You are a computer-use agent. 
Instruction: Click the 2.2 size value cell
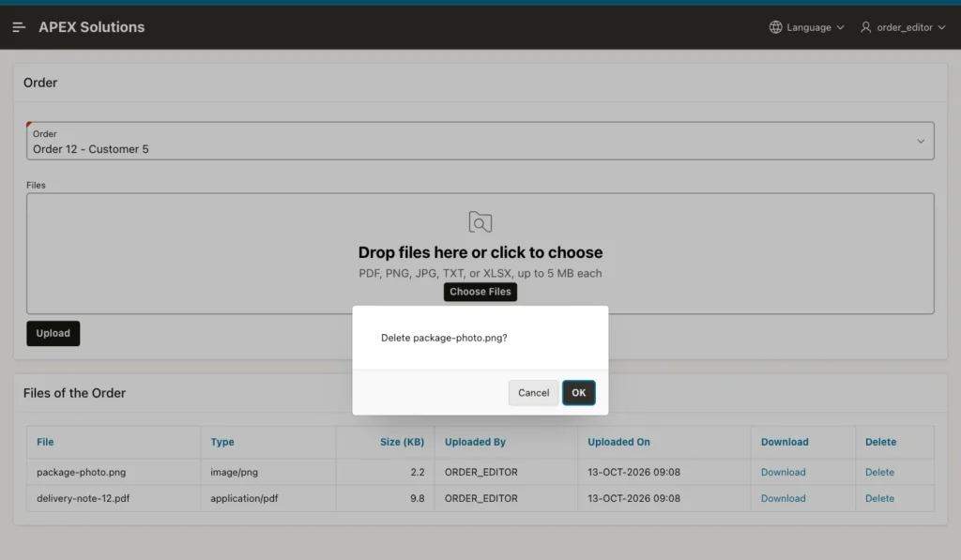[418, 472]
